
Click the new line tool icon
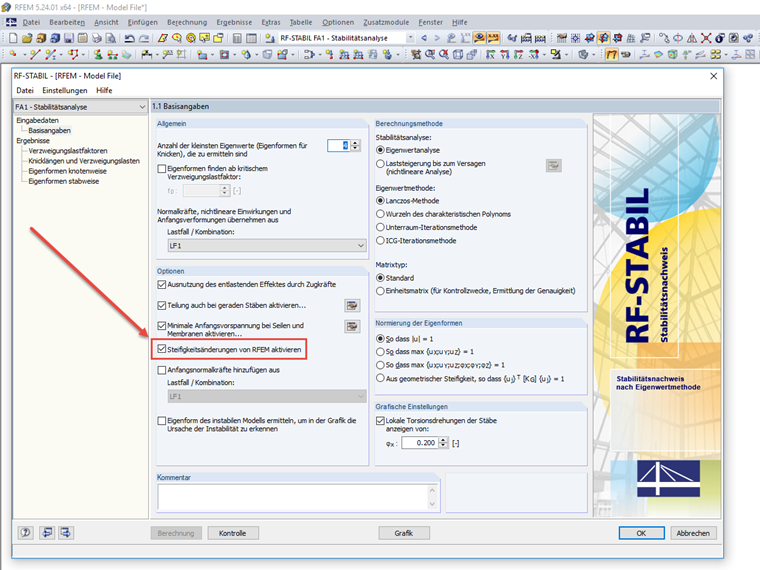pyautogui.click(x=34, y=55)
